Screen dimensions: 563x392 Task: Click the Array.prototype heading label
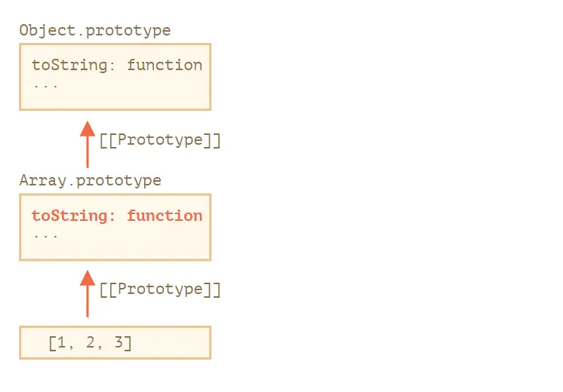(x=90, y=180)
